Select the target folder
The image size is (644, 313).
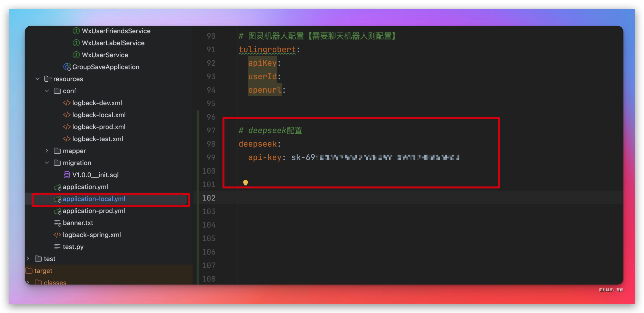tap(43, 271)
